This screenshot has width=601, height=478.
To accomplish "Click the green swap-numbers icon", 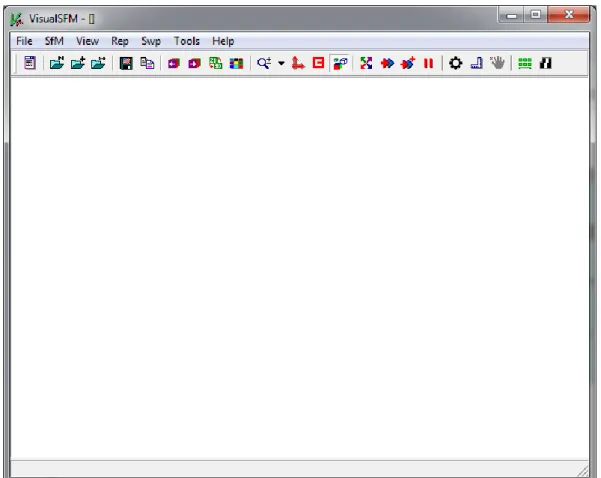I will pos(215,63).
